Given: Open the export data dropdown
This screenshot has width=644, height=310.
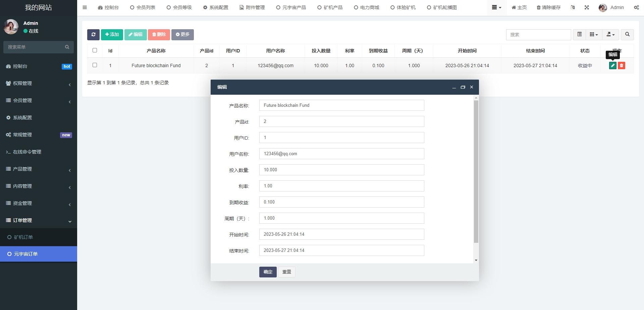Looking at the screenshot, I should click(610, 34).
